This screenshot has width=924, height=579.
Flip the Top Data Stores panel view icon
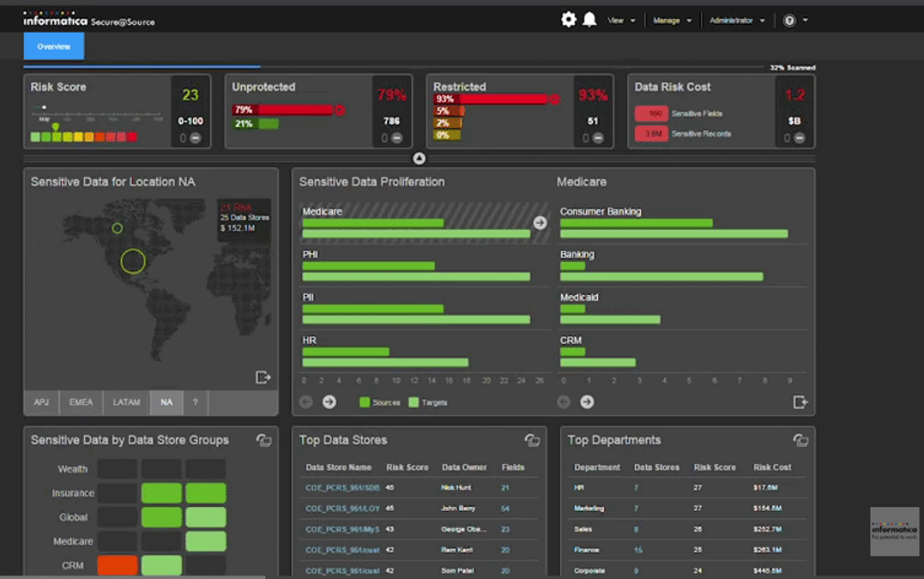(532, 440)
